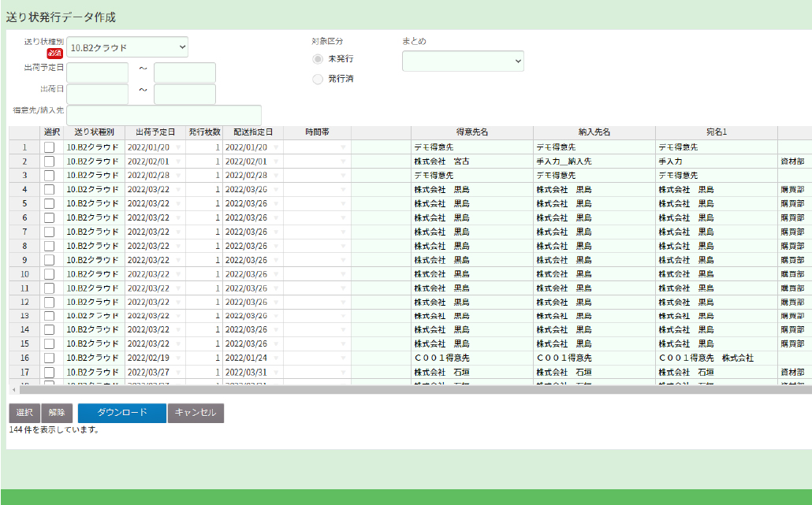812x505 pixels.
Task: Download the data with the ダウンロード button
Action: point(122,413)
